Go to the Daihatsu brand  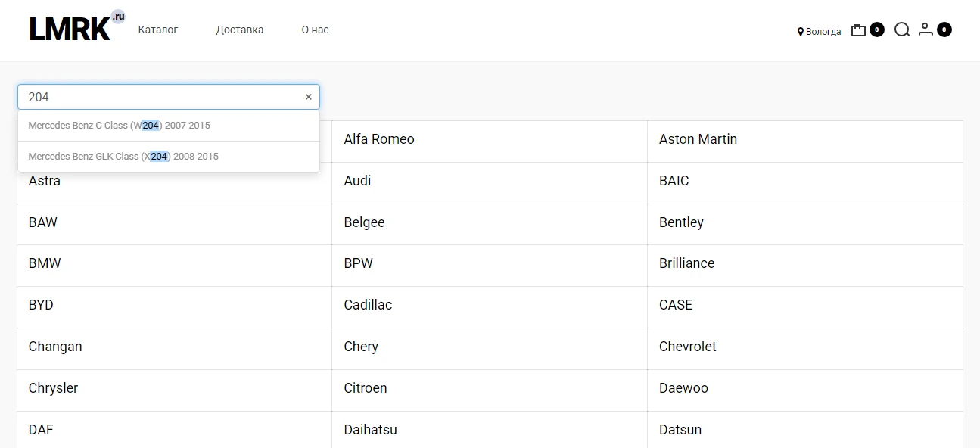(370, 430)
